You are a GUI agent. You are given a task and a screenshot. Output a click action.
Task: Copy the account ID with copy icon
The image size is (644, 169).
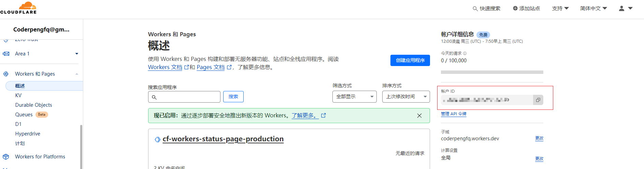538,100
